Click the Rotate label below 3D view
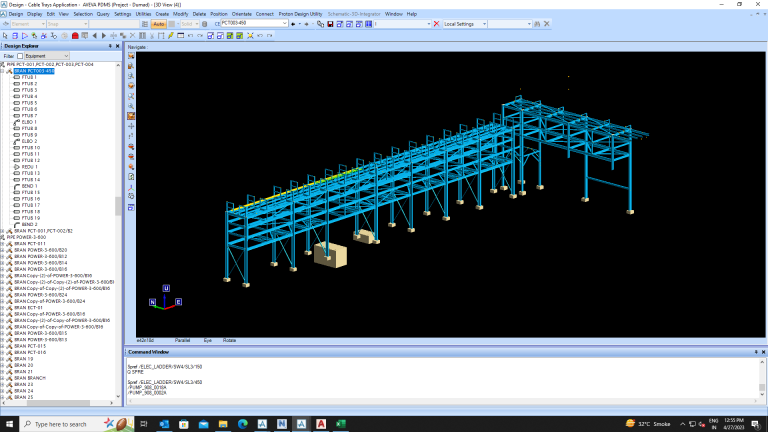 click(x=229, y=340)
